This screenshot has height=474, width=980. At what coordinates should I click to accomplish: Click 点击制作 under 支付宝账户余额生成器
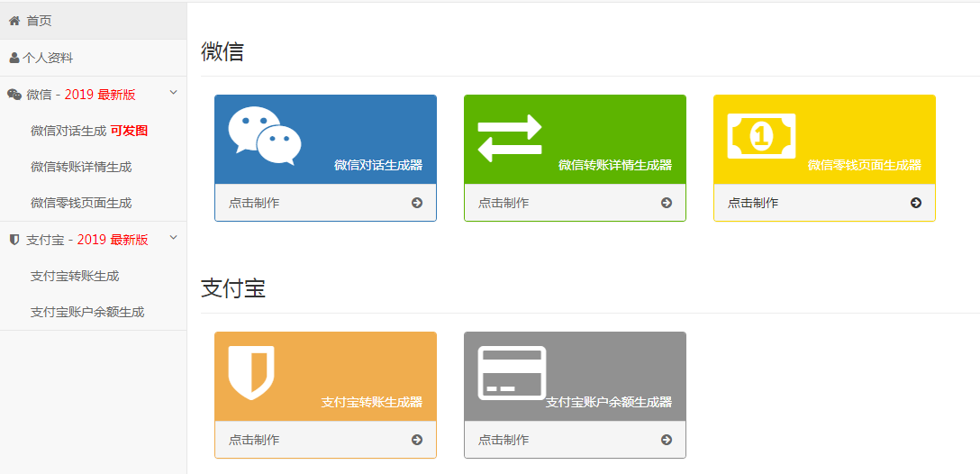(504, 440)
